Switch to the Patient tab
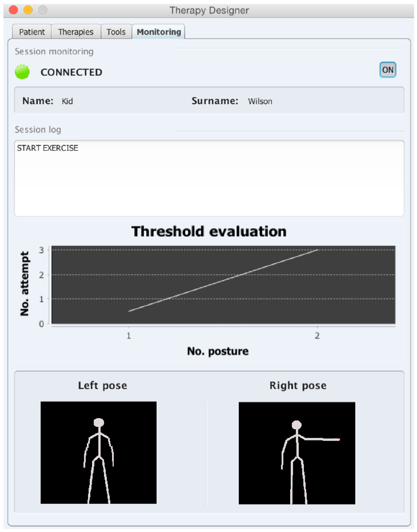 [x=32, y=32]
